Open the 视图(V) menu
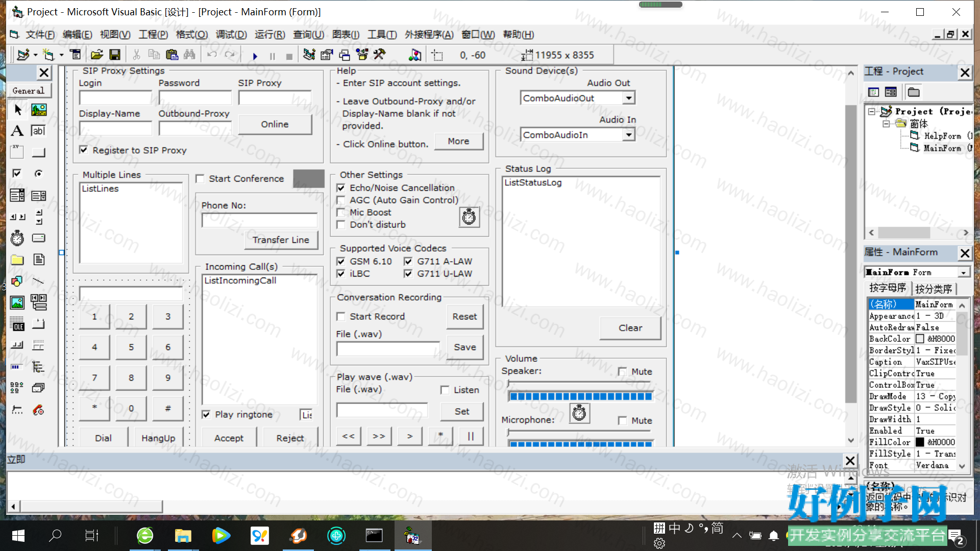Screen dimensions: 980x551 [115, 34]
